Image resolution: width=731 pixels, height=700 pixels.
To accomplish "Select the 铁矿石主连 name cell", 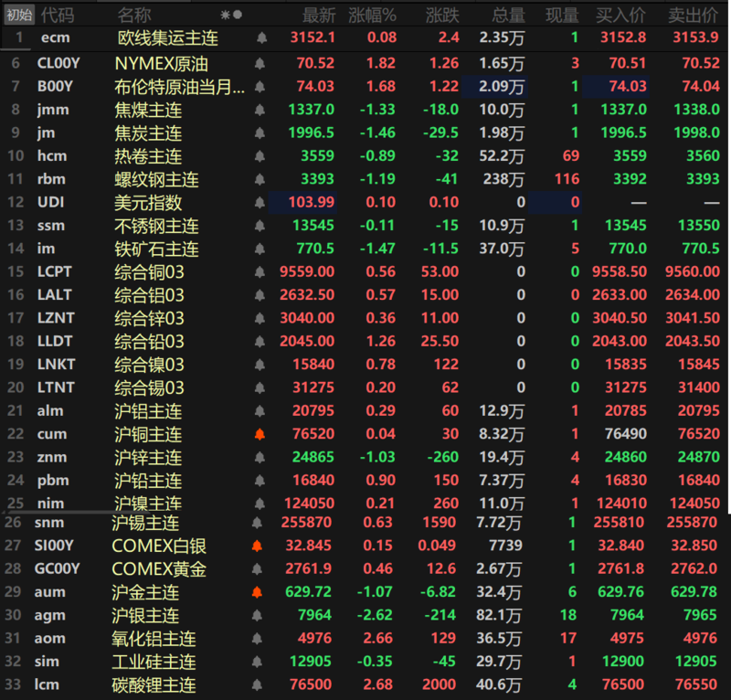I will 156,249.
